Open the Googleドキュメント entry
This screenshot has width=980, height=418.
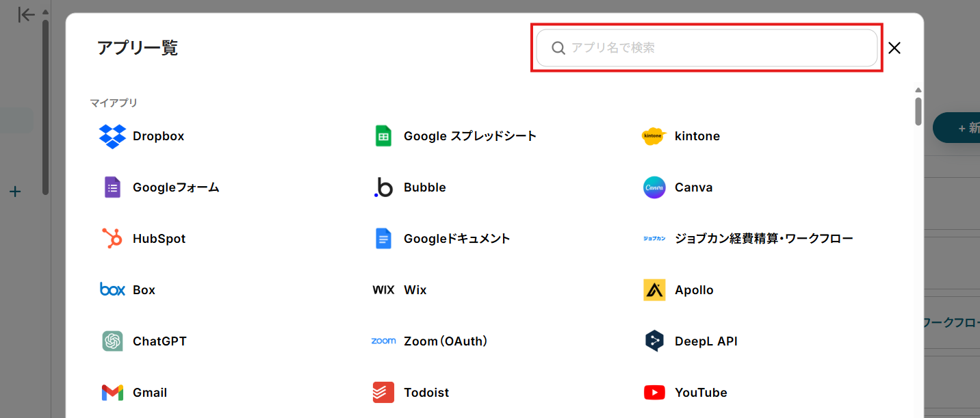pyautogui.click(x=457, y=239)
